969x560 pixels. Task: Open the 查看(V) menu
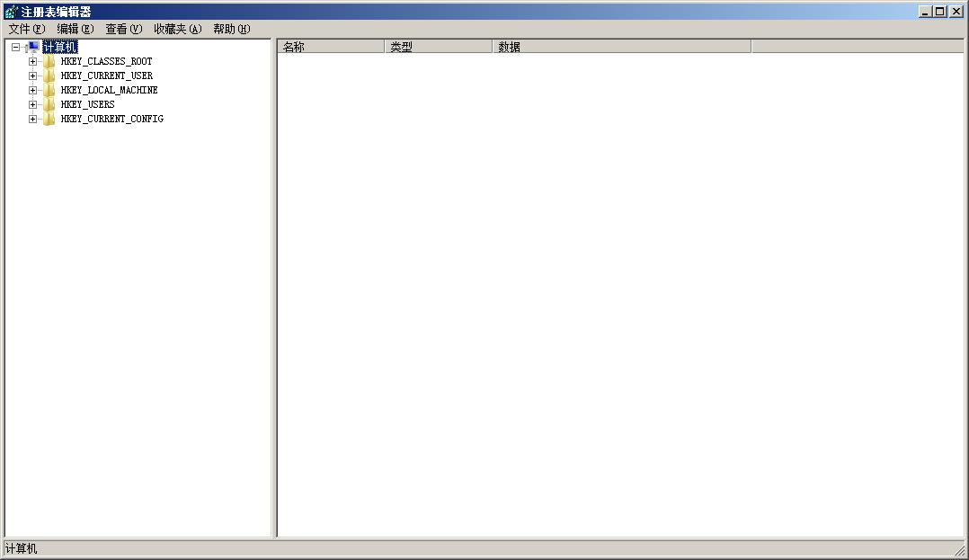[123, 29]
